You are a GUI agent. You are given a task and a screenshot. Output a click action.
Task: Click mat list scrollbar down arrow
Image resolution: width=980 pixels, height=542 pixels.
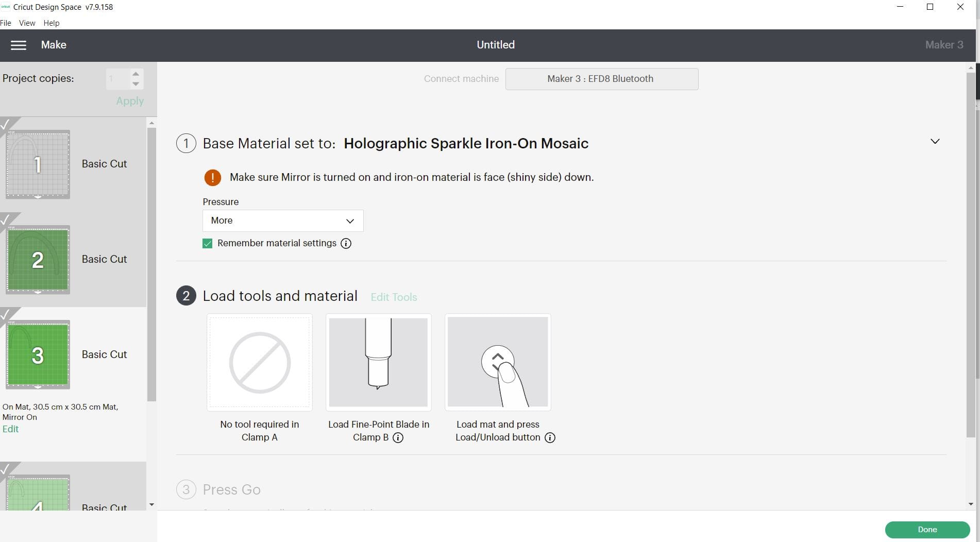151,505
